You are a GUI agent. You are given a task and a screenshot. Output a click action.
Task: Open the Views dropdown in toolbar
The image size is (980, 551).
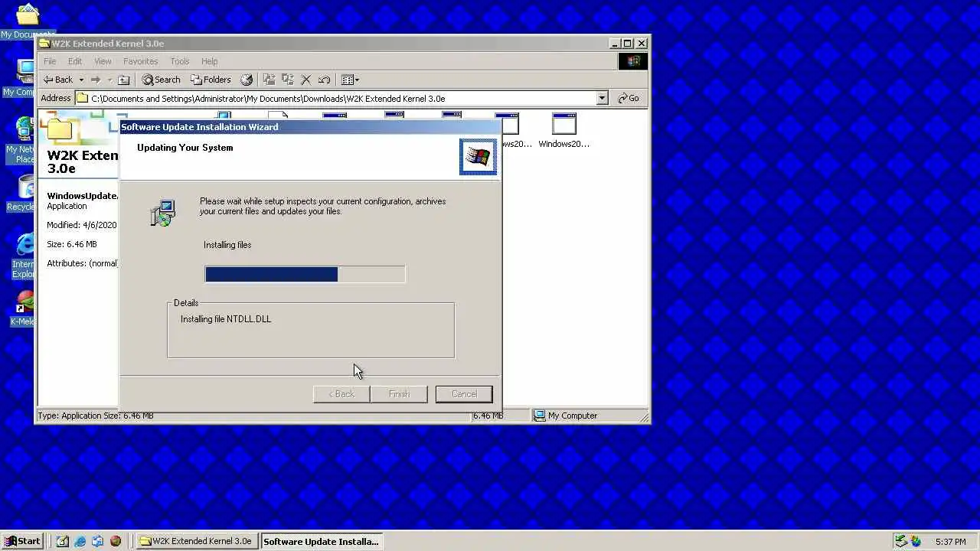(x=350, y=80)
